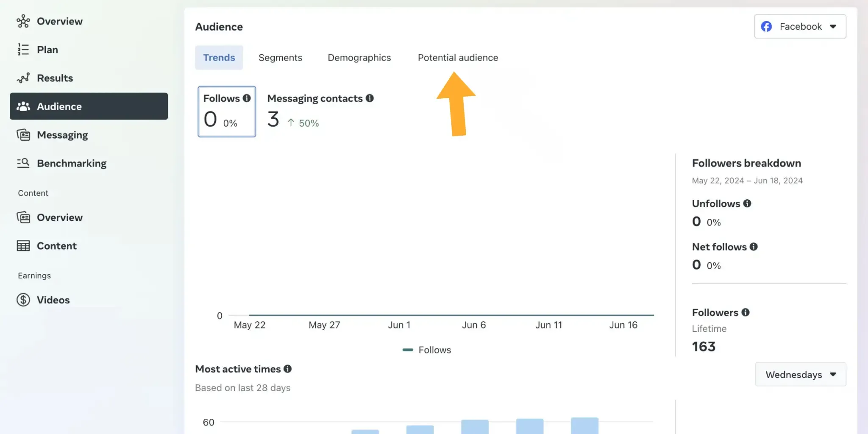Navigate to Messaging in the sidebar
868x434 pixels.
point(62,135)
